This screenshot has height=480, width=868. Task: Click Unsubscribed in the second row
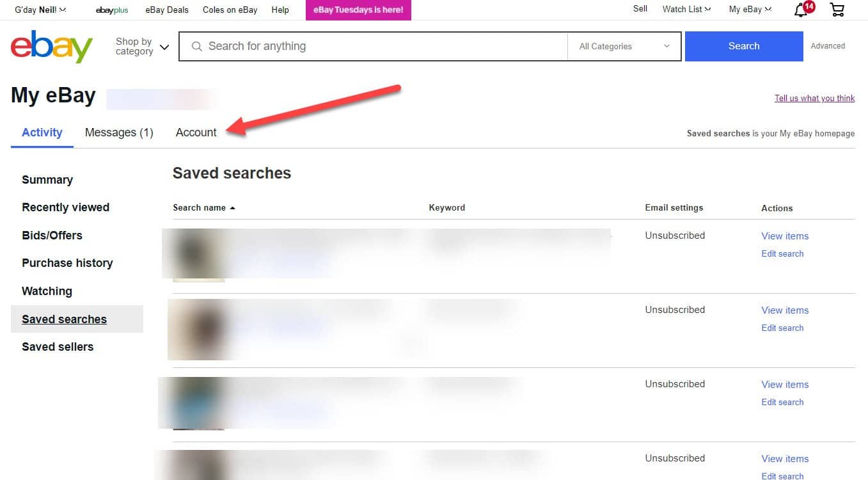click(675, 310)
